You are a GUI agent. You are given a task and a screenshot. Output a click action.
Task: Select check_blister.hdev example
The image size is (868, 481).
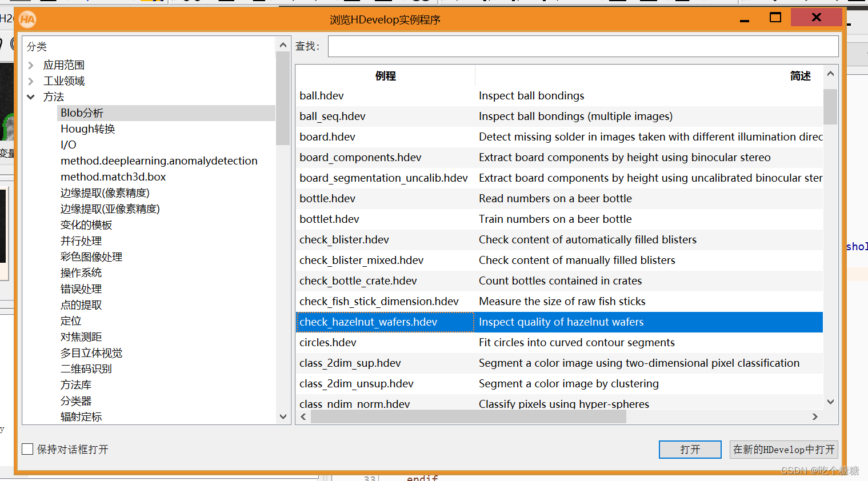pyautogui.click(x=559, y=240)
